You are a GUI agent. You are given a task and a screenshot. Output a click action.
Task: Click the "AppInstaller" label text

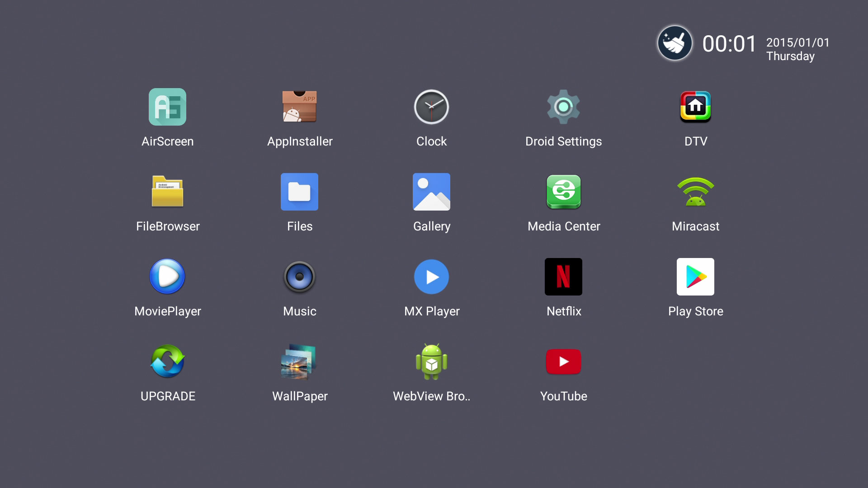coord(300,141)
